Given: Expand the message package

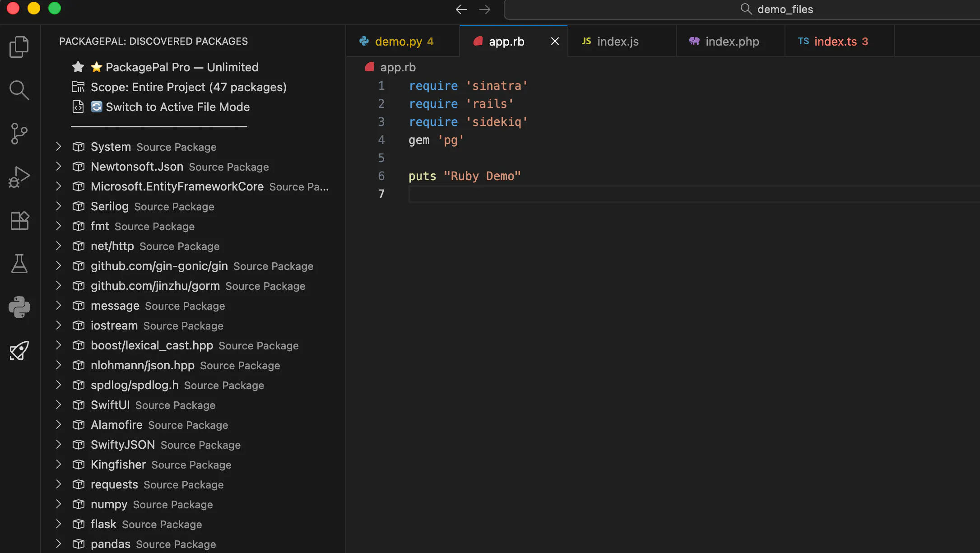Looking at the screenshot, I should [58, 306].
